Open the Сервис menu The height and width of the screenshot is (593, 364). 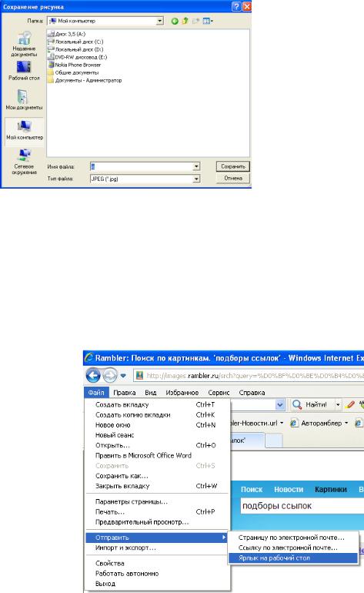[x=219, y=393]
